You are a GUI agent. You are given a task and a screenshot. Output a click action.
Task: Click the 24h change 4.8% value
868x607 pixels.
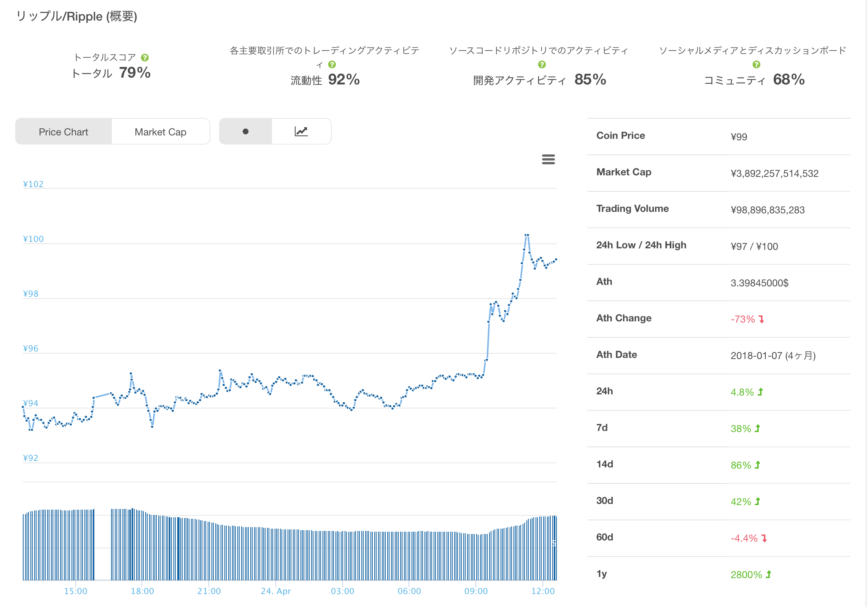point(742,392)
